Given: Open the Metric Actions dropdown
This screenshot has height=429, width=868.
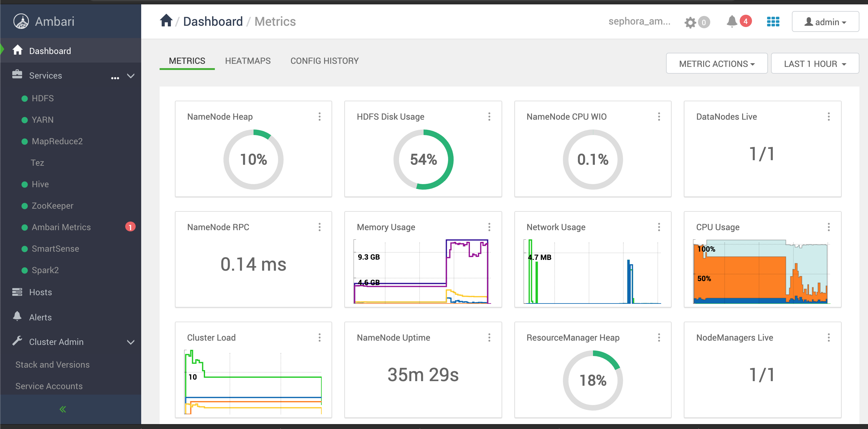Looking at the screenshot, I should pyautogui.click(x=717, y=63).
